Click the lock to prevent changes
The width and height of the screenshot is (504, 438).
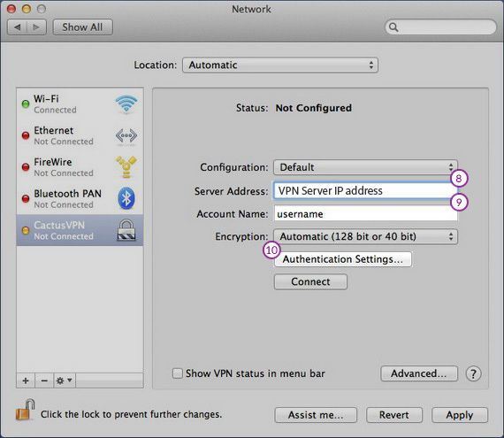pyautogui.click(x=25, y=410)
